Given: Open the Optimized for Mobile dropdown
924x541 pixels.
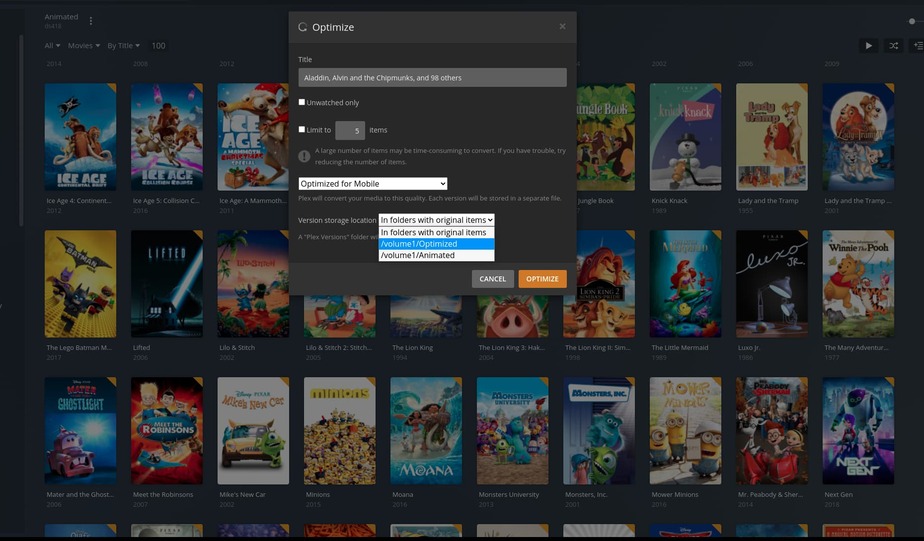Looking at the screenshot, I should point(372,183).
